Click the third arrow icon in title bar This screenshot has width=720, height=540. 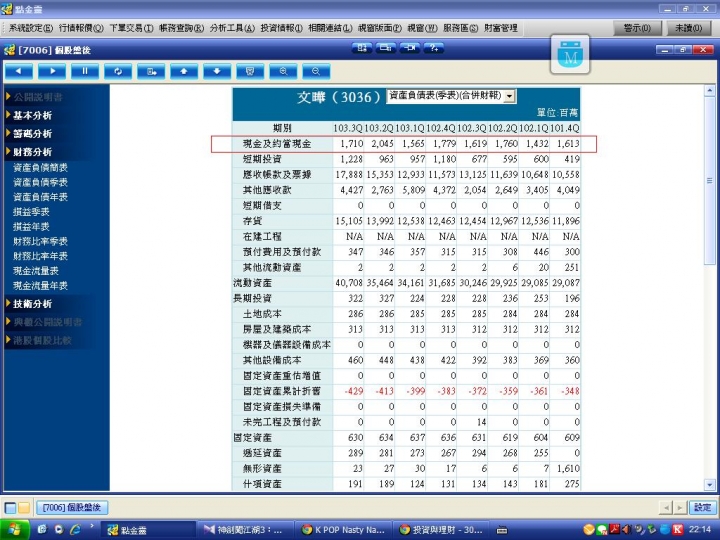[410, 48]
